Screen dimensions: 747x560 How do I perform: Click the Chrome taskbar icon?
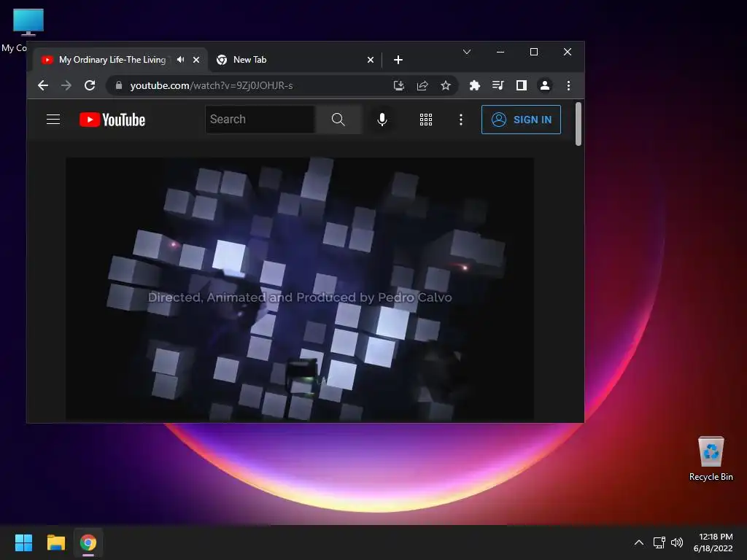(x=88, y=542)
